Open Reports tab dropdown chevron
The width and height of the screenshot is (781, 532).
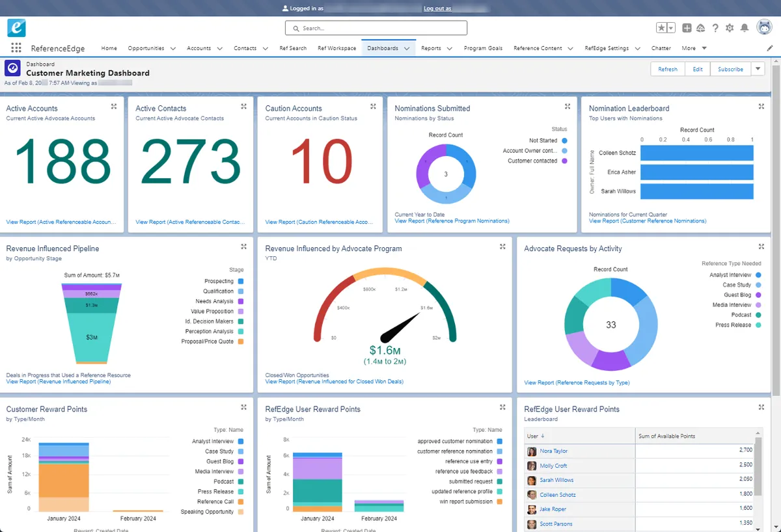coord(450,48)
